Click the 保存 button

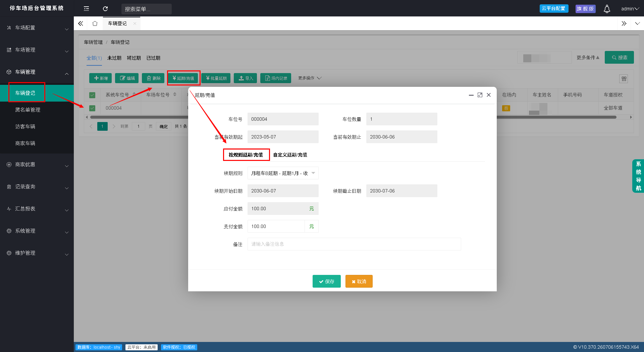(327, 281)
